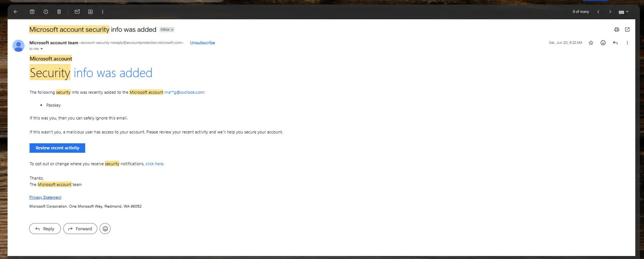Viewport: 644px width, 259px height.
Task: Open email in a new window
Action: (627, 29)
